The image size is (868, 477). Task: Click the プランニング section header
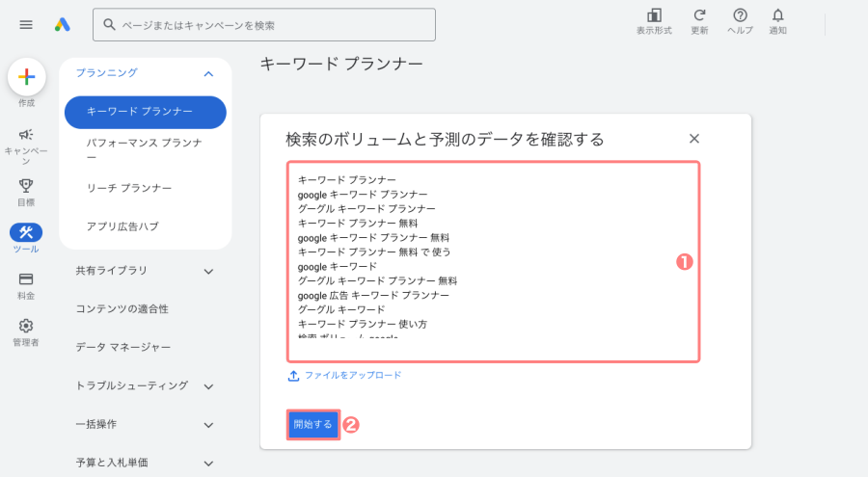[x=107, y=73]
